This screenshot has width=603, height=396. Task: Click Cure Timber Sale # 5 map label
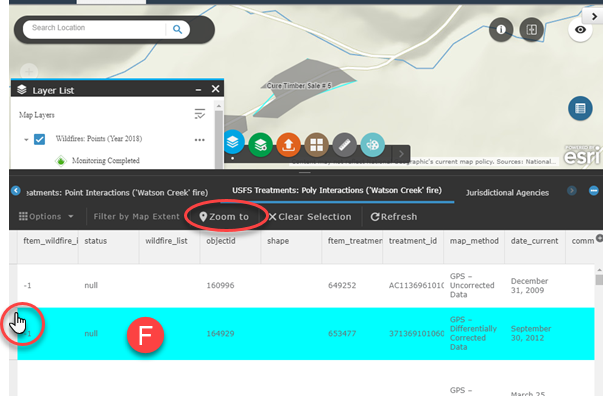tap(299, 86)
